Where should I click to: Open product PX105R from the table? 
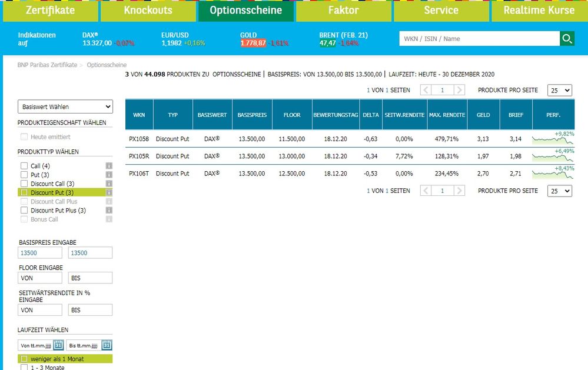(139, 156)
